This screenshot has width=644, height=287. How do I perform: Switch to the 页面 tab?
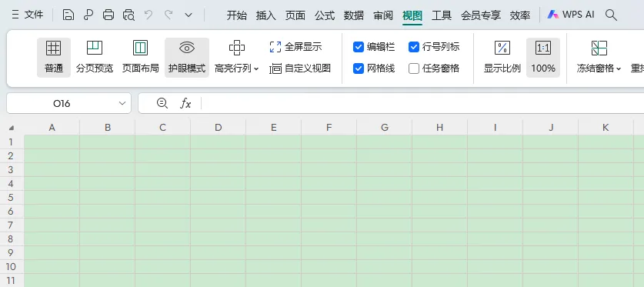(295, 15)
